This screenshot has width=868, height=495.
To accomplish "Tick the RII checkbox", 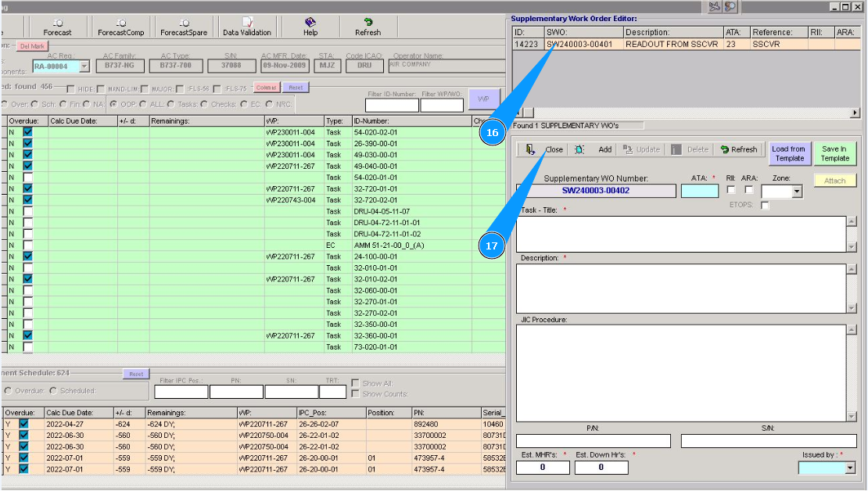I will (x=730, y=190).
